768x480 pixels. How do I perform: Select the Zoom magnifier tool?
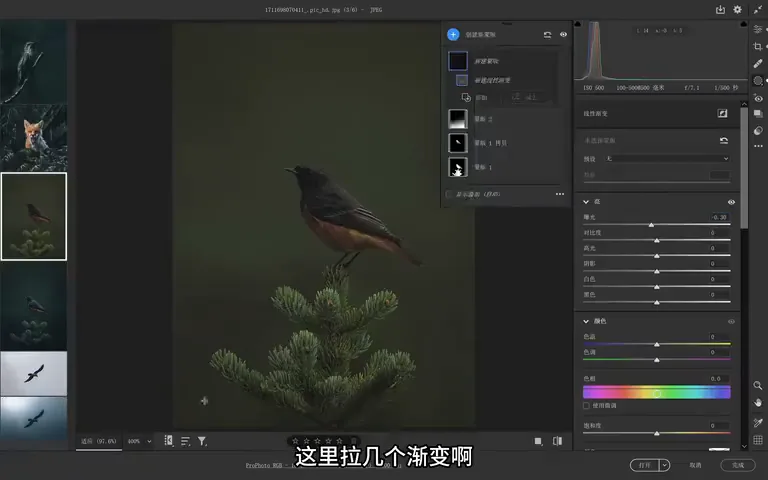click(x=758, y=385)
